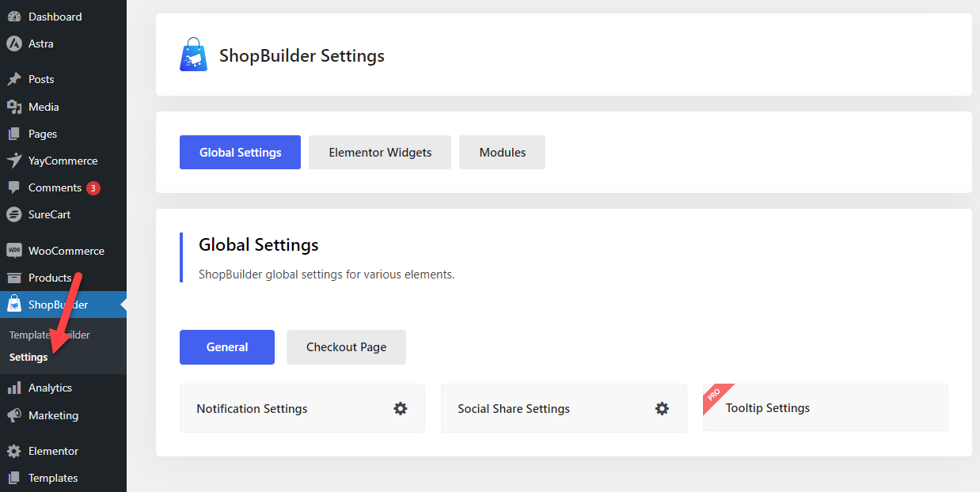This screenshot has height=492, width=980.
Task: Switch to the Modules tab
Action: [x=503, y=152]
